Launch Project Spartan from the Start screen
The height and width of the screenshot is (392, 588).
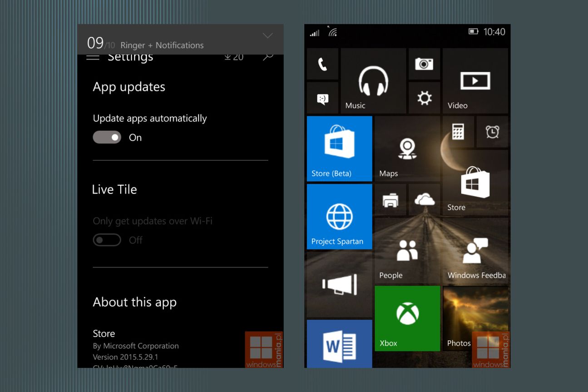click(339, 217)
